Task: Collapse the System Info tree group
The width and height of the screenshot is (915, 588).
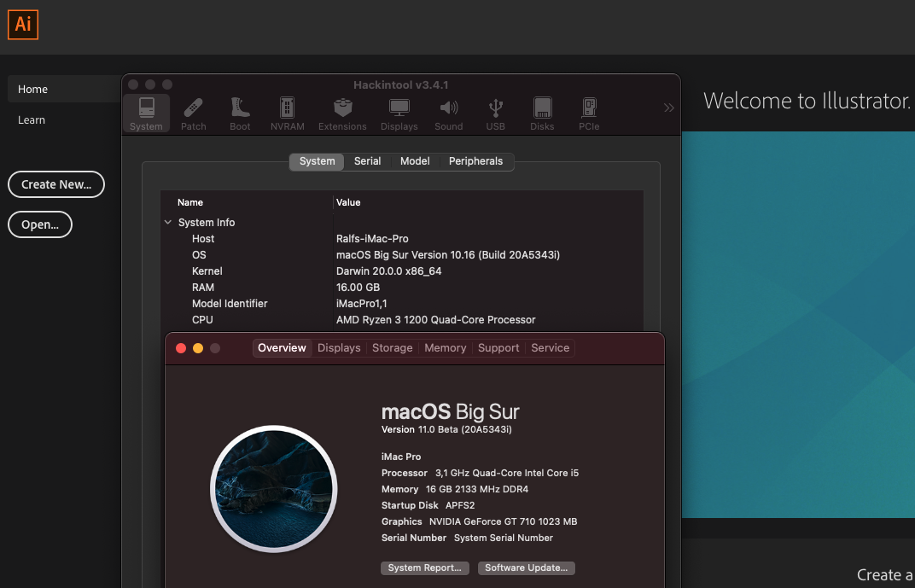Action: click(168, 222)
